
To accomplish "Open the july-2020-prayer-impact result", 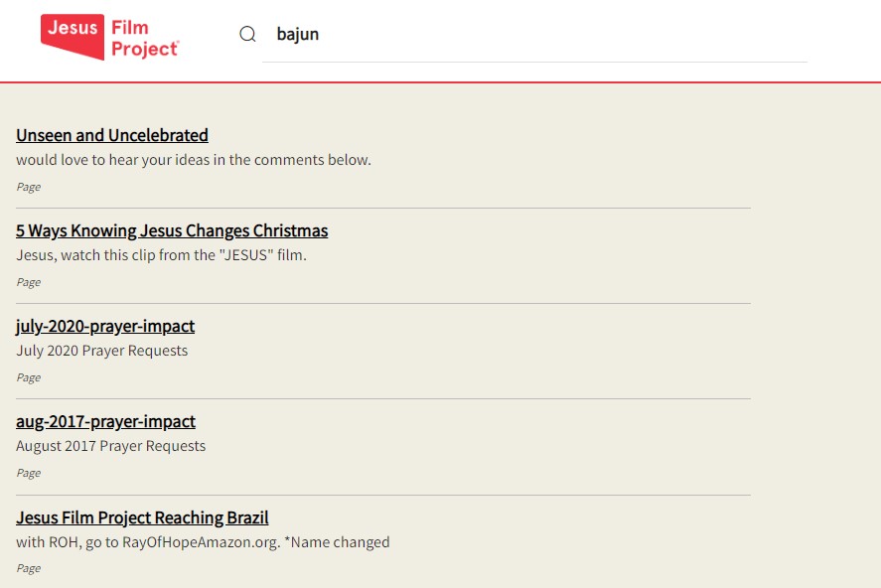I will pyautogui.click(x=105, y=326).
